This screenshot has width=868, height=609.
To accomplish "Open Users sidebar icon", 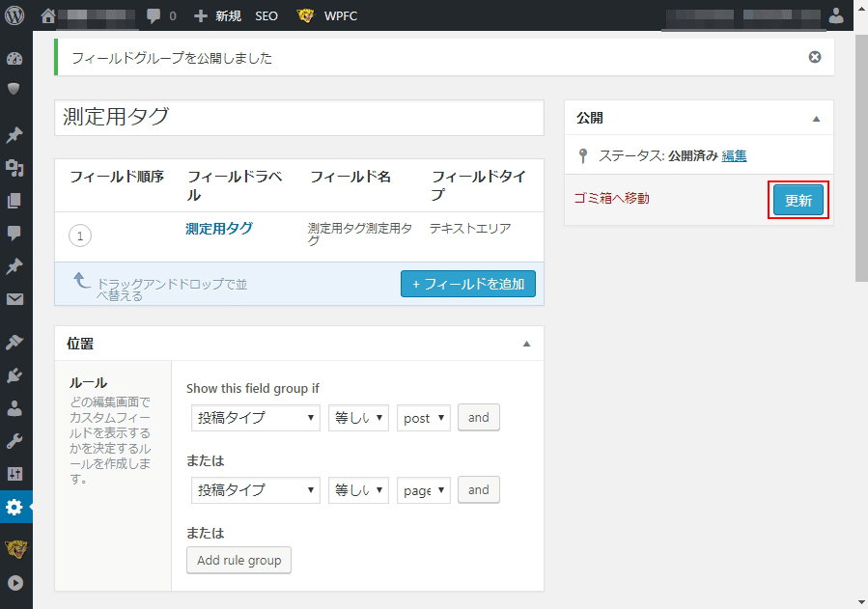I will [x=14, y=408].
